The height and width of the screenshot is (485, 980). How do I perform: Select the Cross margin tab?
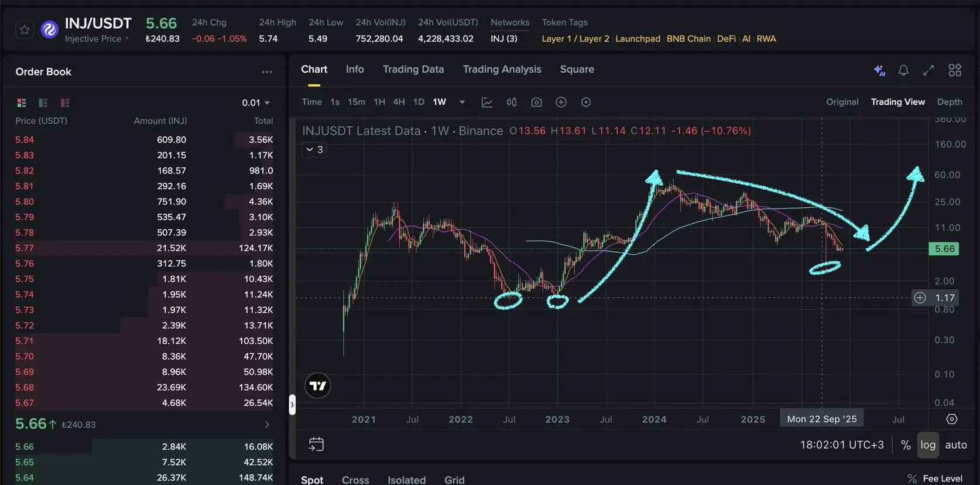pos(355,480)
